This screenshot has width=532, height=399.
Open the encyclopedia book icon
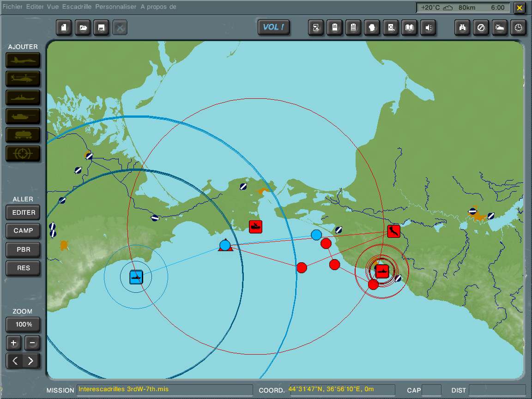point(410,28)
